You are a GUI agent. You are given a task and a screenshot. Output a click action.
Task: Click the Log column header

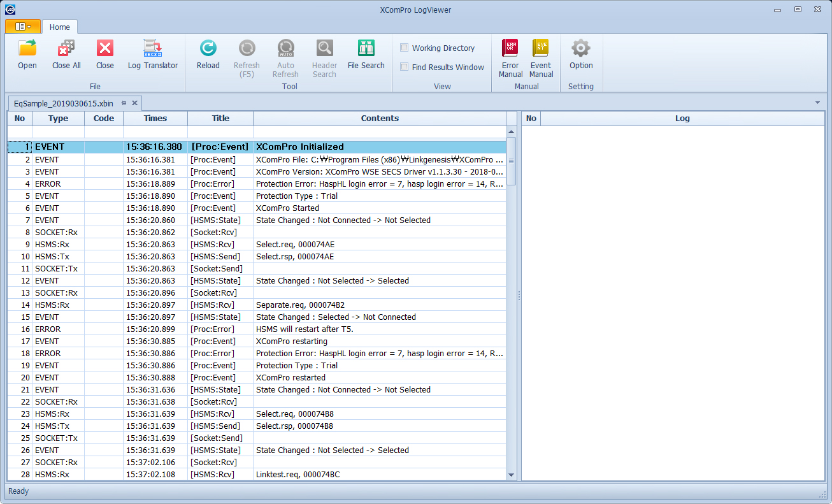tap(682, 119)
